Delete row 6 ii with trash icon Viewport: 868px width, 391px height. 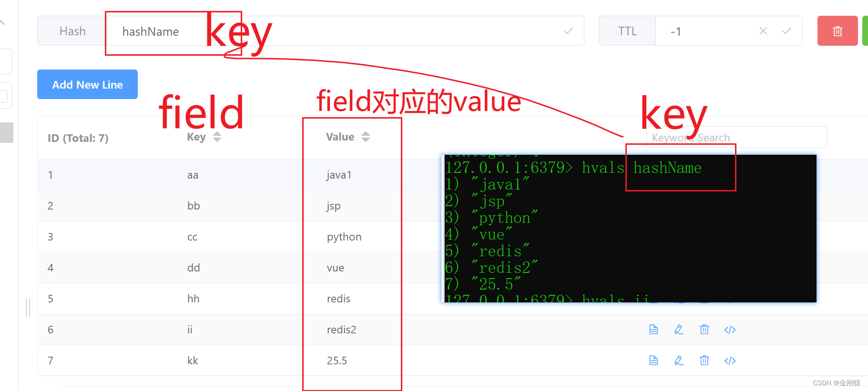pos(704,330)
